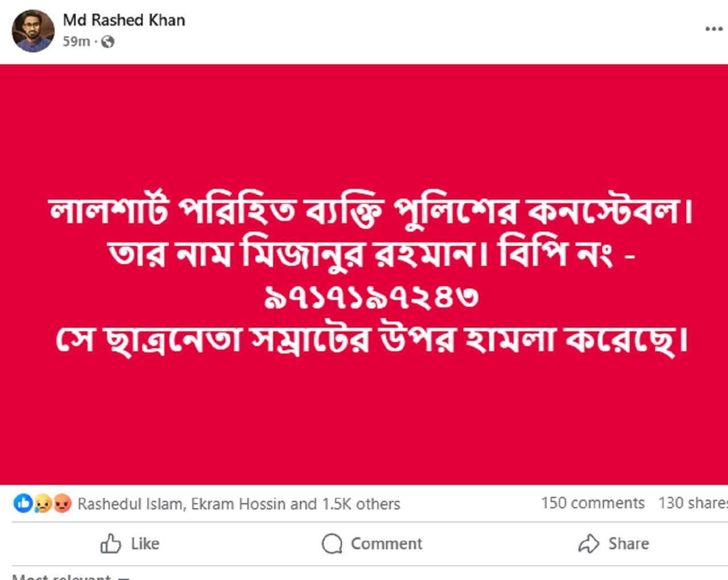Open the 150 comments link
728x580 pixels.
click(x=593, y=503)
